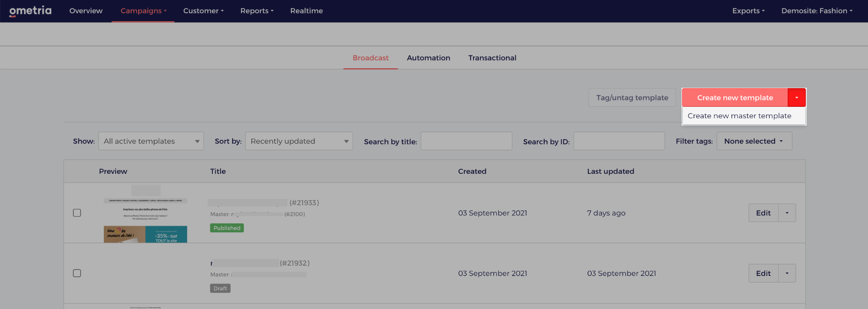Image resolution: width=868 pixels, height=309 pixels.
Task: Focus the Search by ID field
Action: (619, 141)
